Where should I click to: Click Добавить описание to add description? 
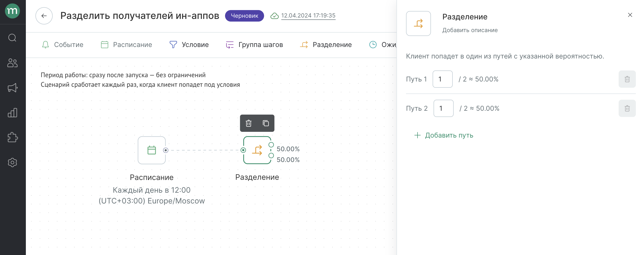(x=470, y=30)
